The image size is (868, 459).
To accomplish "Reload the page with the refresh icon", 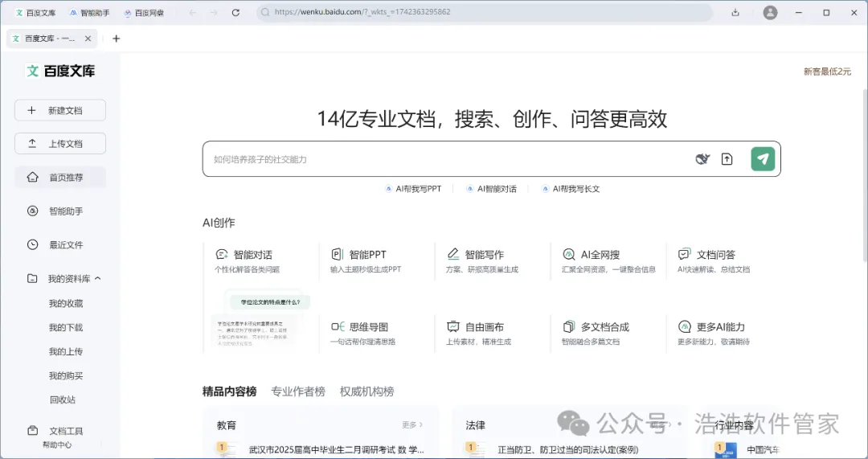I will [x=235, y=12].
